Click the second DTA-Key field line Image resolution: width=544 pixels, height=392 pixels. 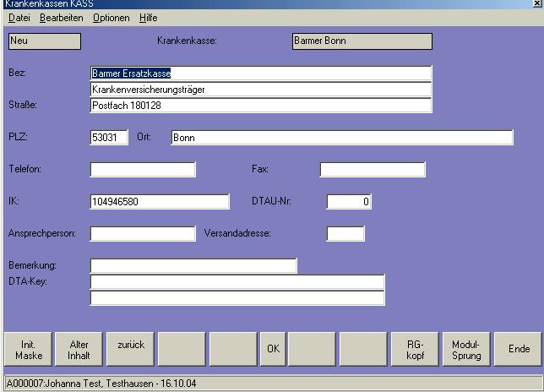point(237,298)
